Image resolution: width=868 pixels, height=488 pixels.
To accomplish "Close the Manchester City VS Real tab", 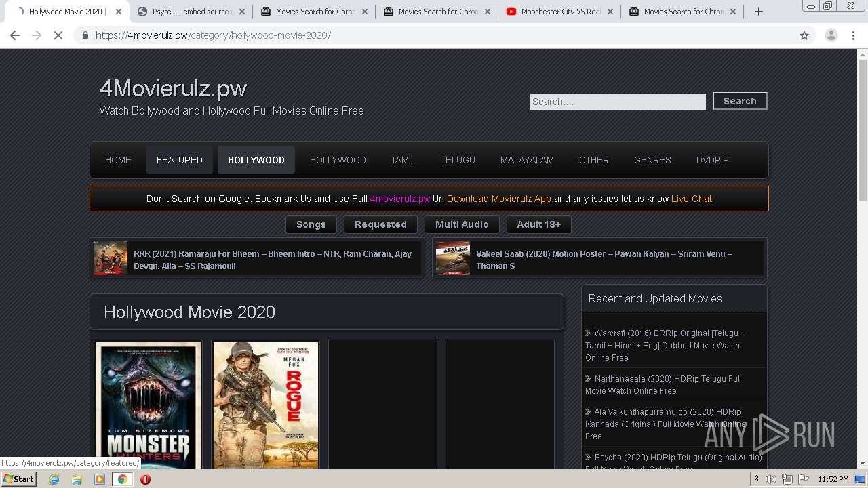I will pos(610,12).
